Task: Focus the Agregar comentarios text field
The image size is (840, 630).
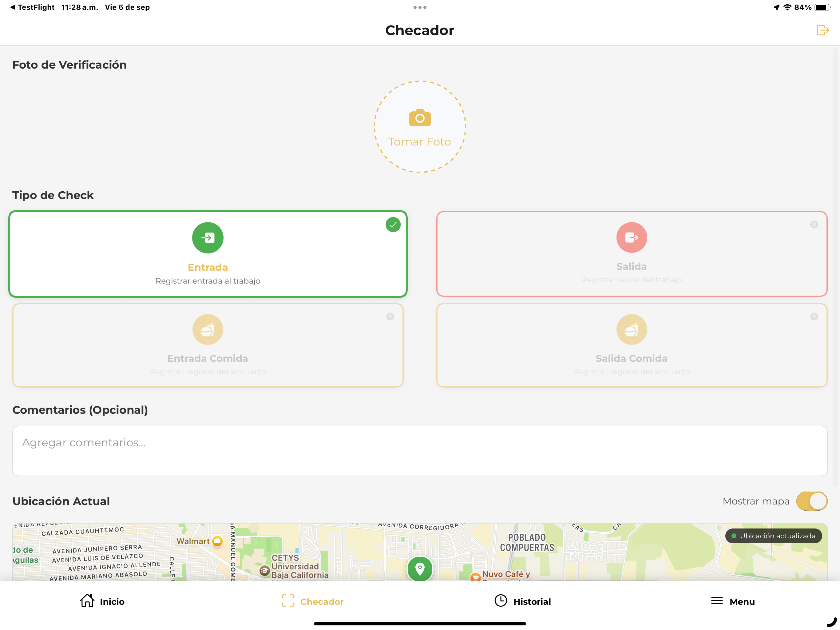Action: click(420, 451)
